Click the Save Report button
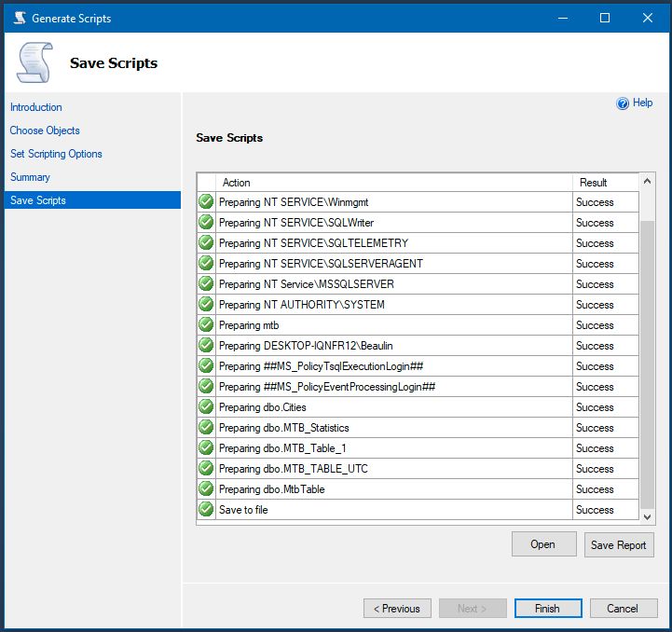The height and width of the screenshot is (632, 672). click(x=619, y=545)
